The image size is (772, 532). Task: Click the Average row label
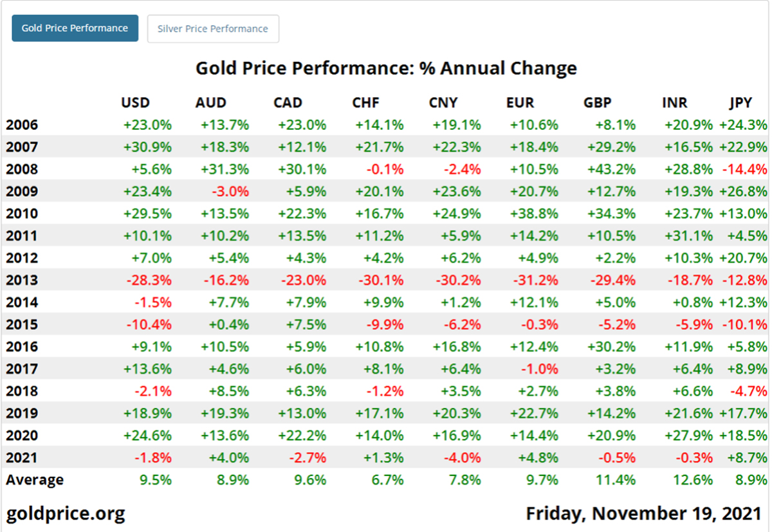pyautogui.click(x=35, y=480)
